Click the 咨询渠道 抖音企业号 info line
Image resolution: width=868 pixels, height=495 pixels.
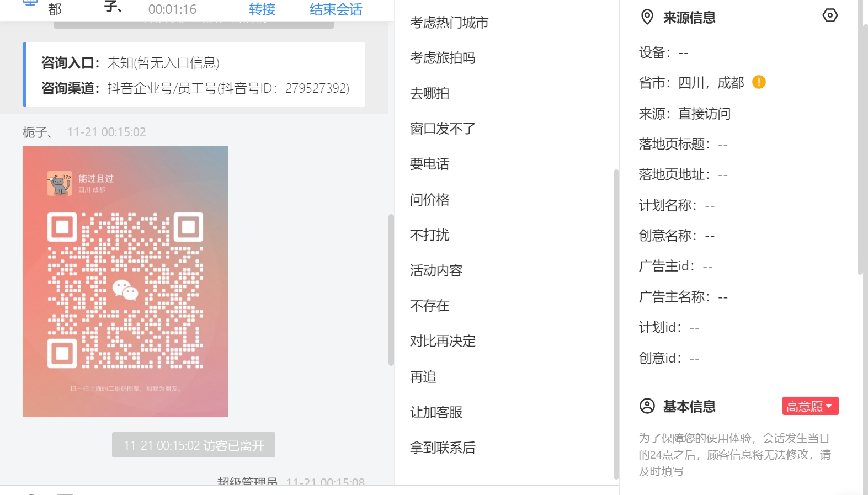click(x=195, y=88)
